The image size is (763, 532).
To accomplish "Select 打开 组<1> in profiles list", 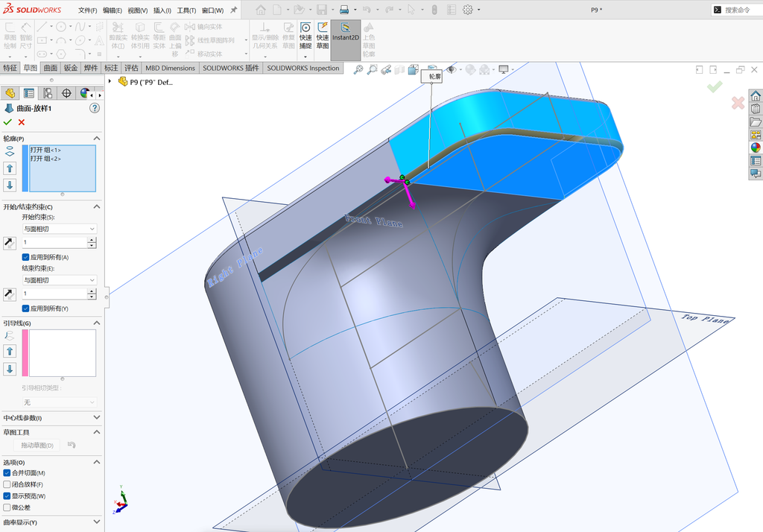I will tap(45, 150).
